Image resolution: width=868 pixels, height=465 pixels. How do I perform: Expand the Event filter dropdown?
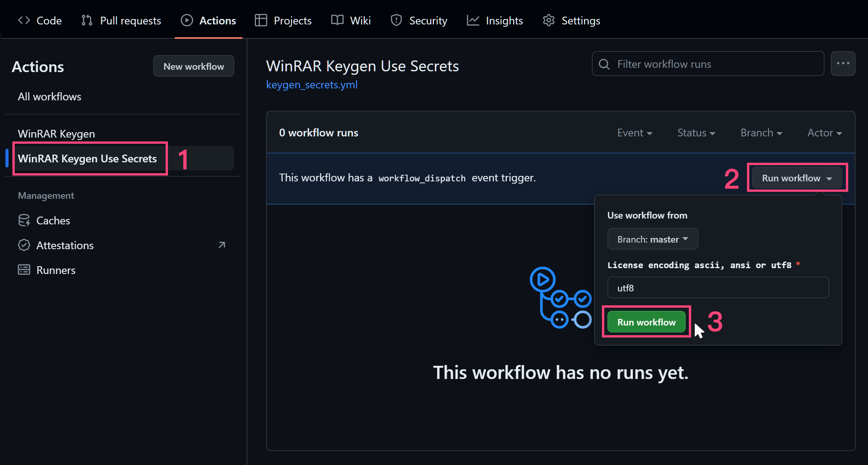[635, 133]
